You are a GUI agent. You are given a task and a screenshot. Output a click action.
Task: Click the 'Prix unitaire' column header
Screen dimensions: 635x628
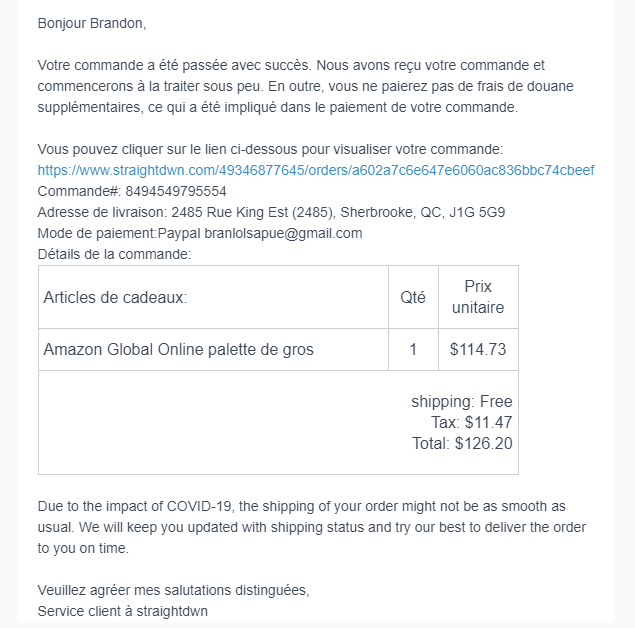click(478, 297)
